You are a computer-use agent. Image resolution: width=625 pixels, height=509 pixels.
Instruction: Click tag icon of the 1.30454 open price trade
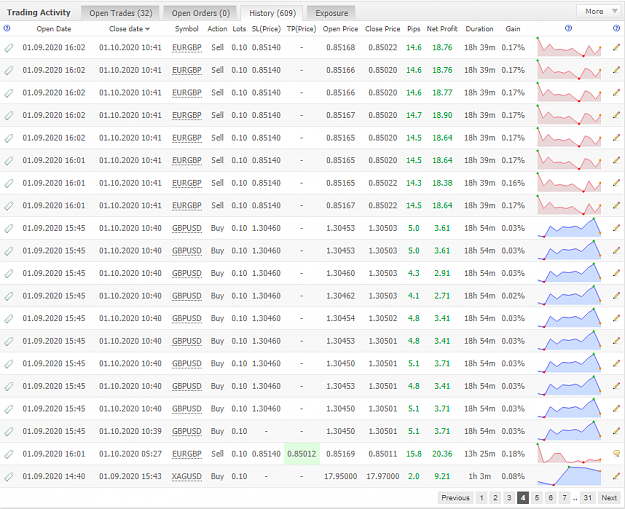click(8, 318)
